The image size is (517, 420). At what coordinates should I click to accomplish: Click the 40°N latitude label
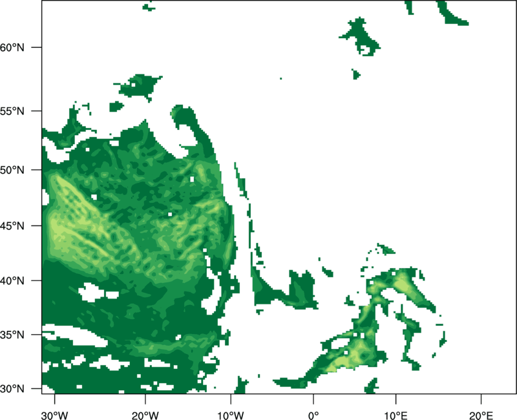click(12, 281)
